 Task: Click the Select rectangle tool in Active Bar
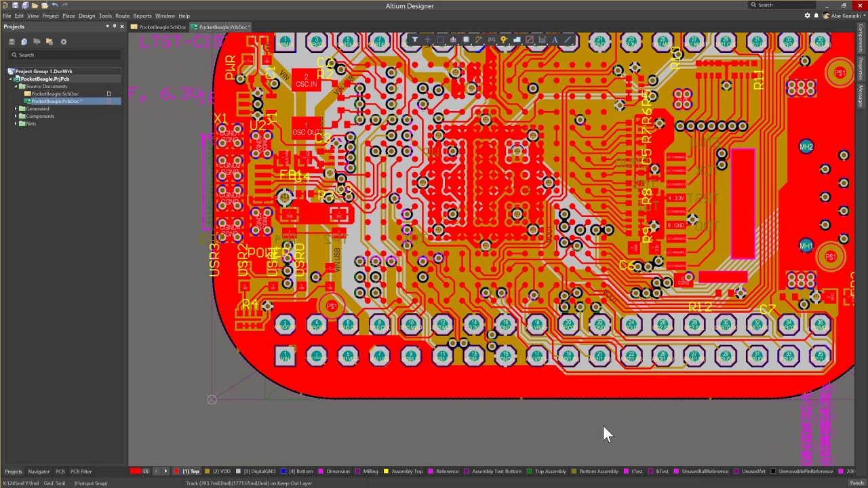click(x=441, y=40)
